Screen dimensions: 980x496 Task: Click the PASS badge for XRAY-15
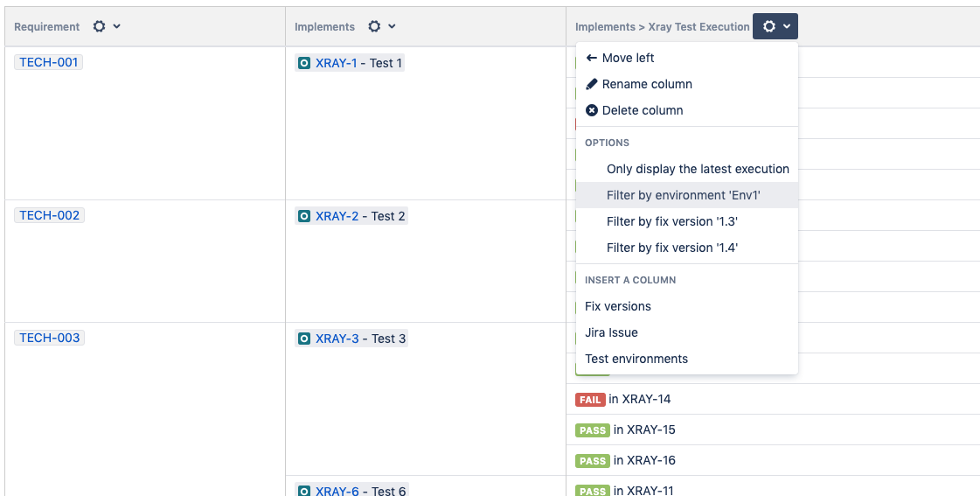(592, 430)
